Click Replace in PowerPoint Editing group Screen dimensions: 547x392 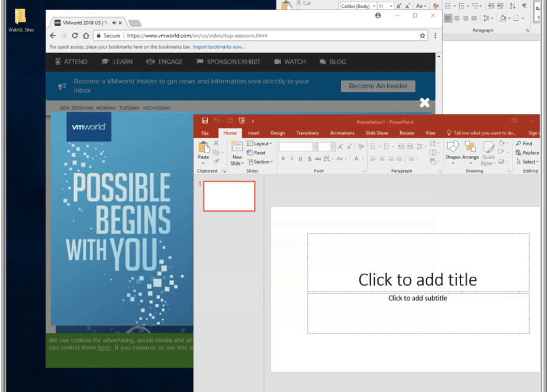pos(527,153)
